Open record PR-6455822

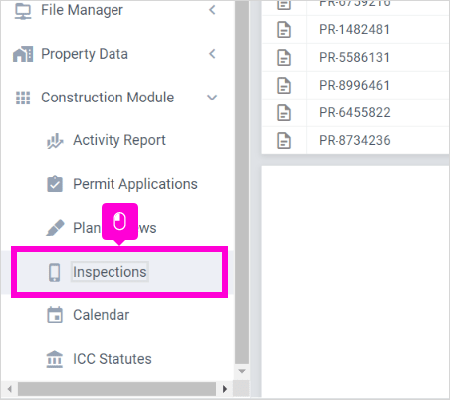(x=354, y=112)
